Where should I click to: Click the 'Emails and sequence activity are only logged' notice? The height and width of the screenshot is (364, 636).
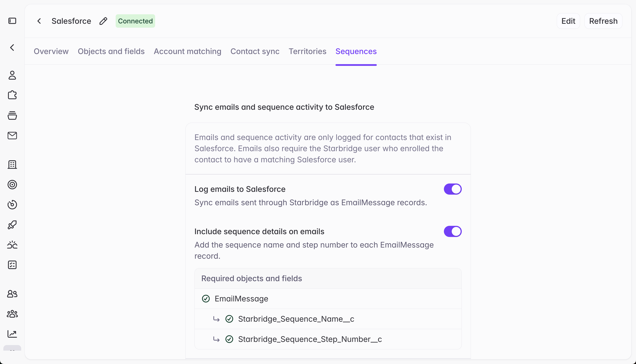pos(323,149)
